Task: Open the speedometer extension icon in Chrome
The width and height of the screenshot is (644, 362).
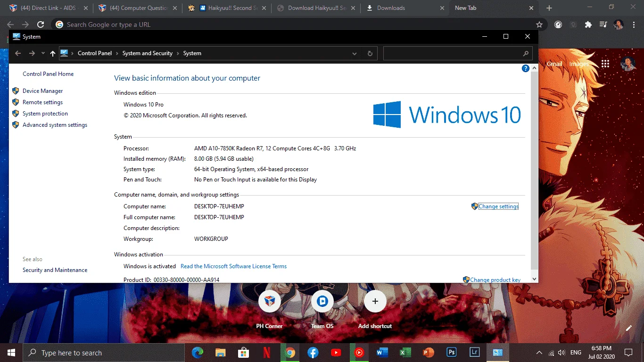Action: pyautogui.click(x=558, y=25)
